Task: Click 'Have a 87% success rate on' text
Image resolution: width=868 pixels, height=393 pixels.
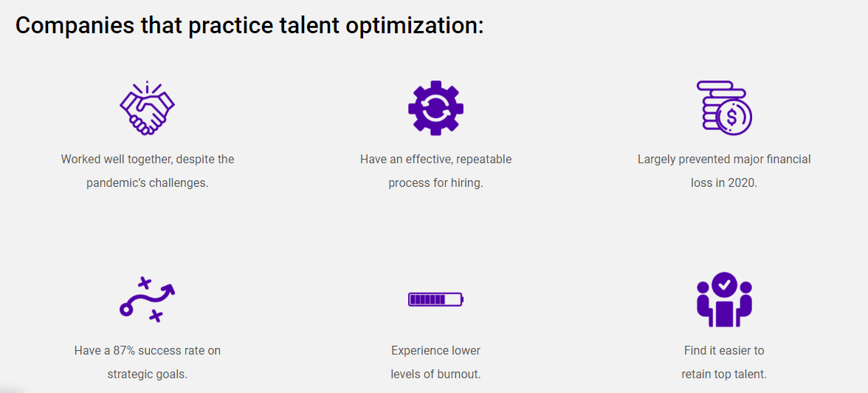Action: 148,351
